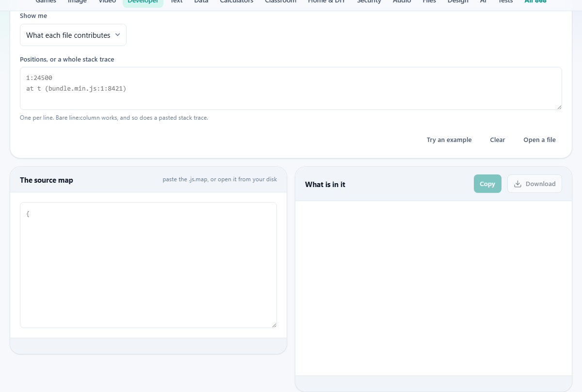
Task: Click the "Show me" label
Action: 33,16
